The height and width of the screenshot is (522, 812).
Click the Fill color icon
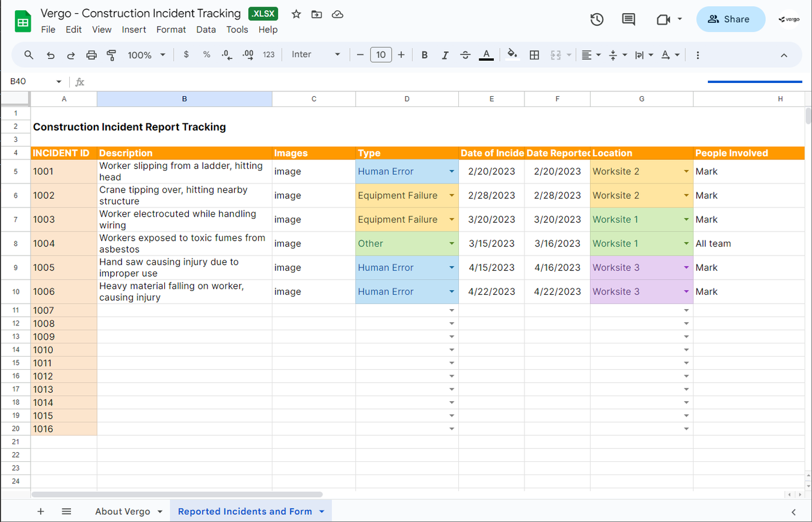(511, 55)
